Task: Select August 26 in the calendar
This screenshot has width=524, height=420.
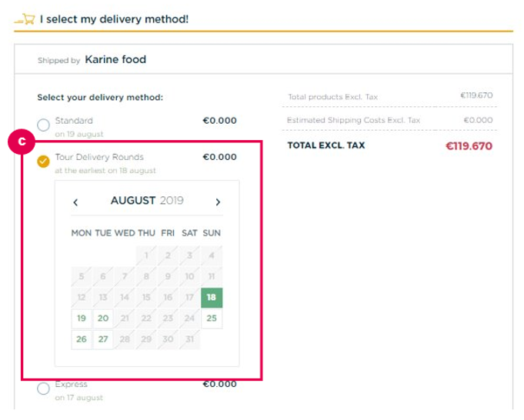Action: pyautogui.click(x=82, y=339)
